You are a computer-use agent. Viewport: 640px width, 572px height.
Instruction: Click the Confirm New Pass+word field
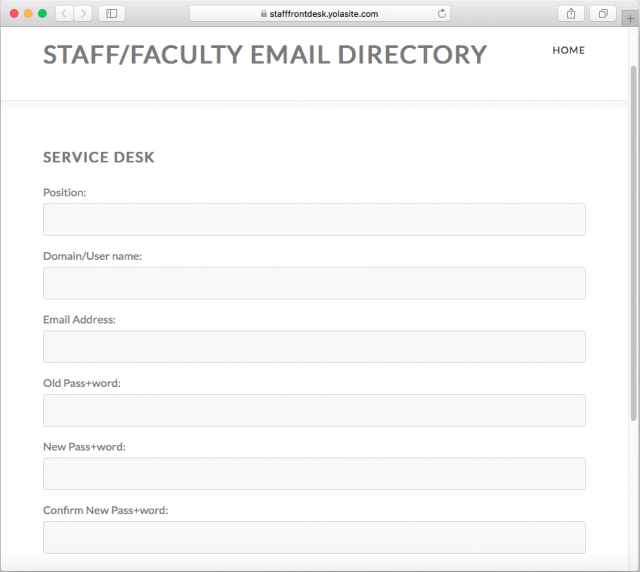pyautogui.click(x=314, y=537)
